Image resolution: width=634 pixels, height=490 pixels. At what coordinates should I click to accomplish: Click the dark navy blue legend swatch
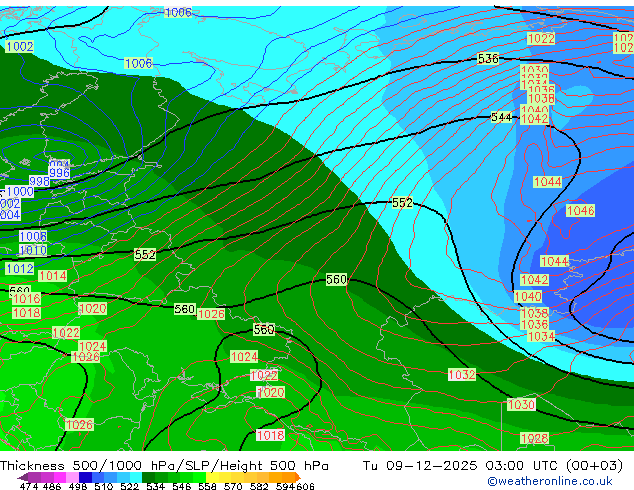point(85,477)
